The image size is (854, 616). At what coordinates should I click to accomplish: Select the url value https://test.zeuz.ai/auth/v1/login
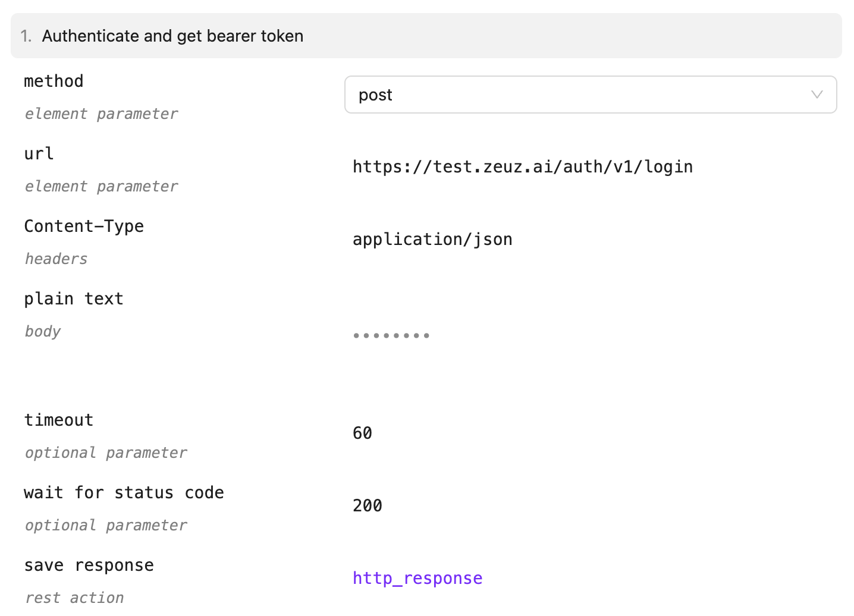pos(523,167)
